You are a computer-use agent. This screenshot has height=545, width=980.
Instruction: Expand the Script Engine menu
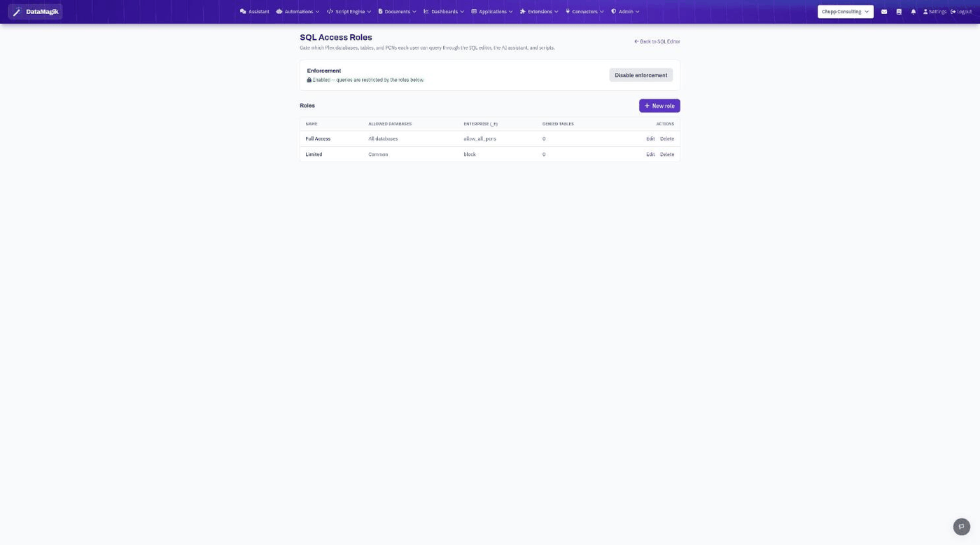(x=349, y=12)
